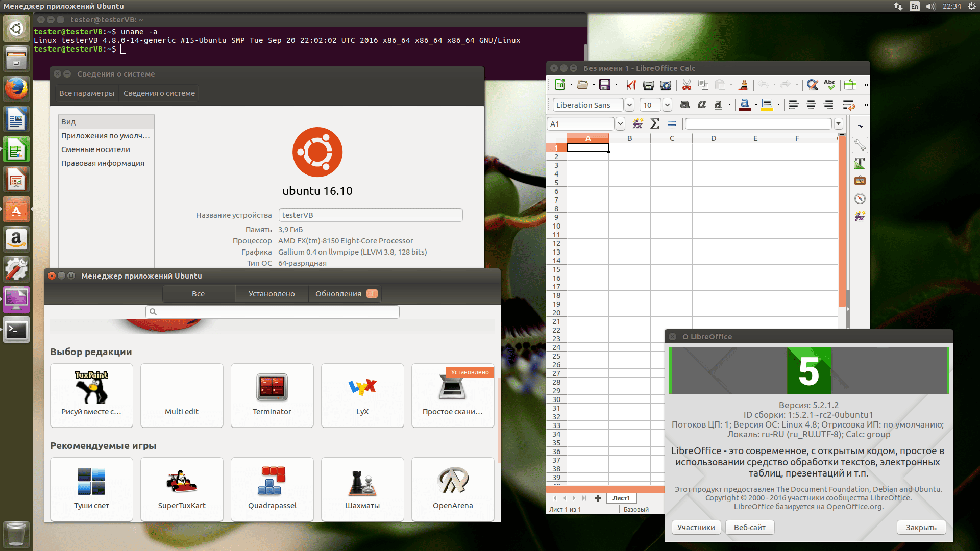Switch to the Обновления tab
Viewport: 980px width, 551px height.
pos(345,294)
